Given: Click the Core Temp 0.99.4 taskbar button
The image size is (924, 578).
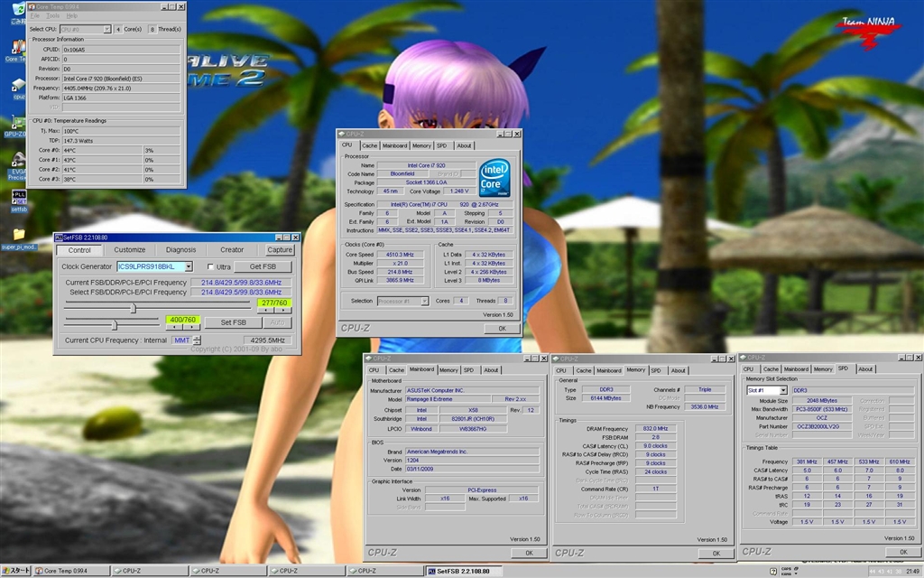Looking at the screenshot, I should 71,571.
